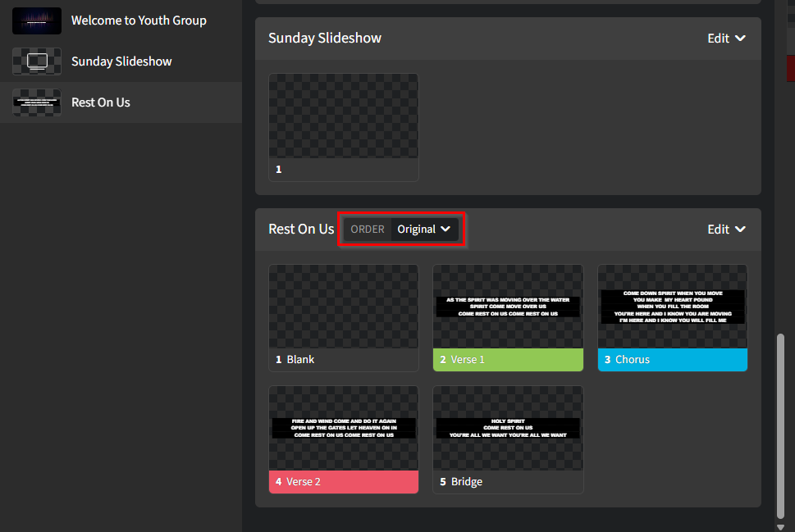The image size is (795, 532).
Task: Open the Edit dropdown for Sunday Slideshow
Action: tap(726, 38)
